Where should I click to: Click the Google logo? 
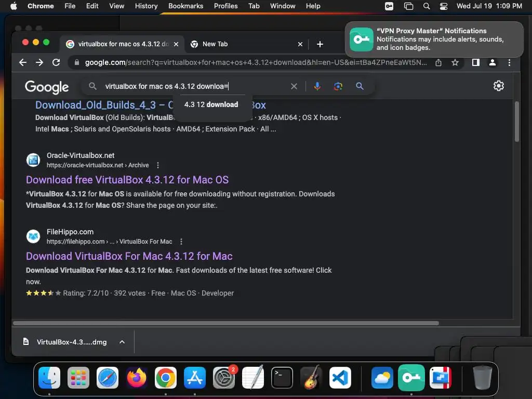coord(47,87)
